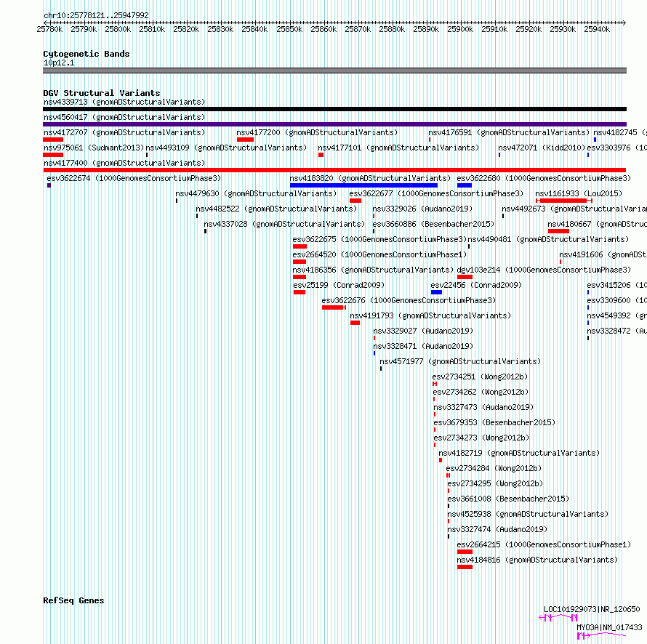Open nsv3329026 (Audano2019) label
This screenshot has width=647, height=644.
422,209
